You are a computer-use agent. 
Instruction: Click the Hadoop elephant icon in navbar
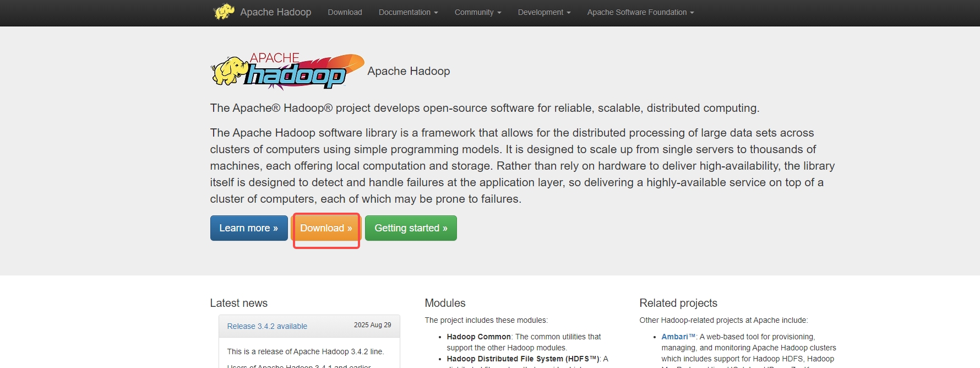224,12
